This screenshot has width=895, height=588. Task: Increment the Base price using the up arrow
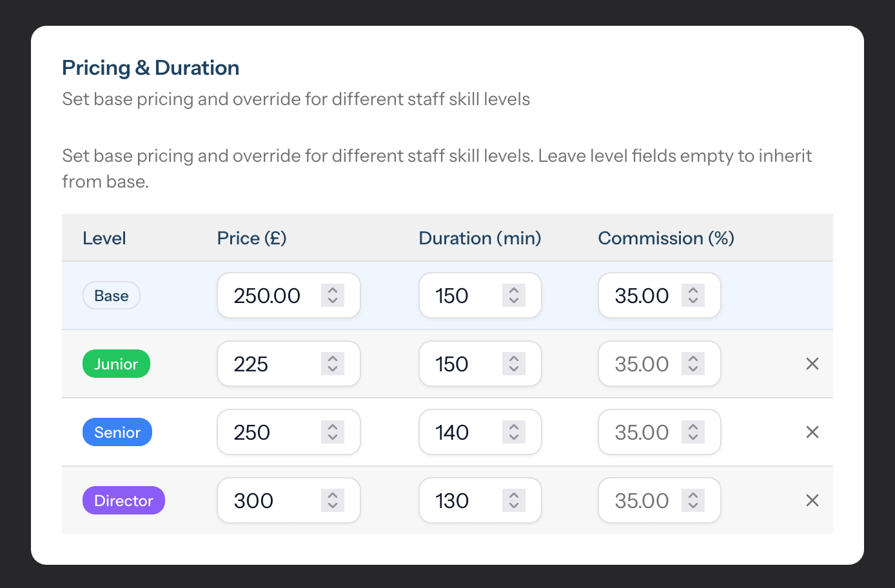332,290
